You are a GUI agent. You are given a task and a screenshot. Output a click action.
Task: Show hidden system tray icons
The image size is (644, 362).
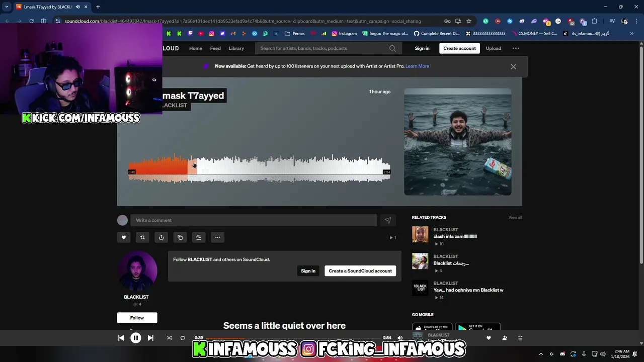(541, 354)
